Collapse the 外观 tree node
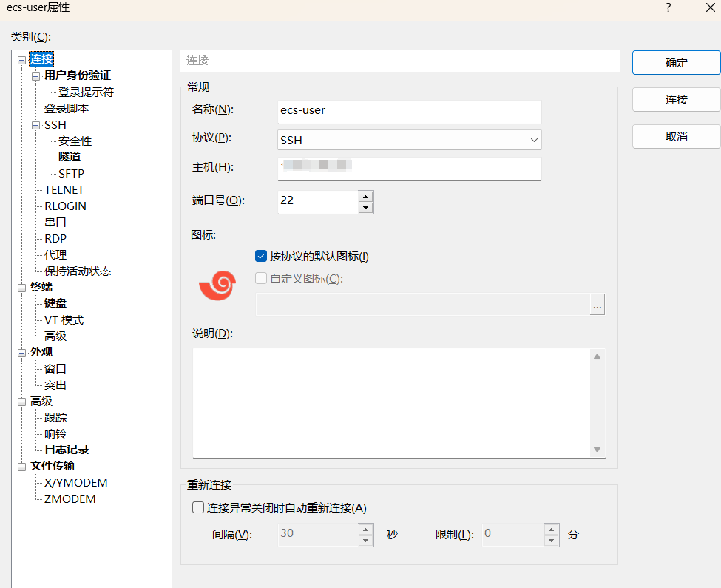721x588 pixels. (21, 353)
